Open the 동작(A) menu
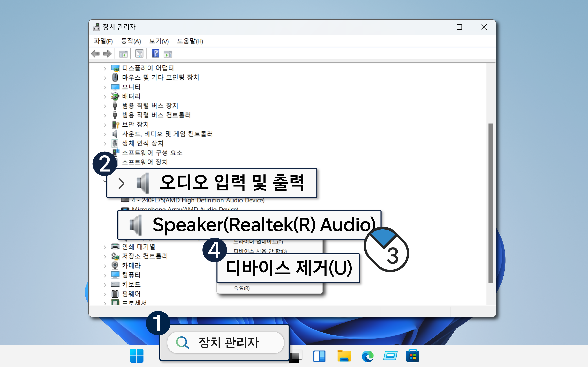 click(x=131, y=41)
